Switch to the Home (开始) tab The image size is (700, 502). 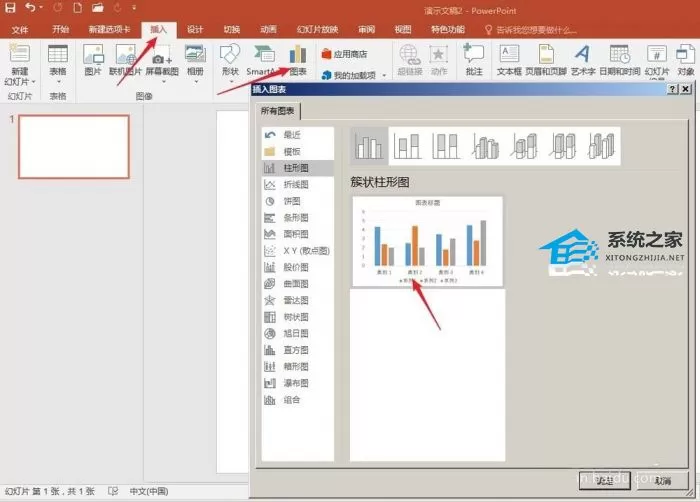(x=60, y=29)
